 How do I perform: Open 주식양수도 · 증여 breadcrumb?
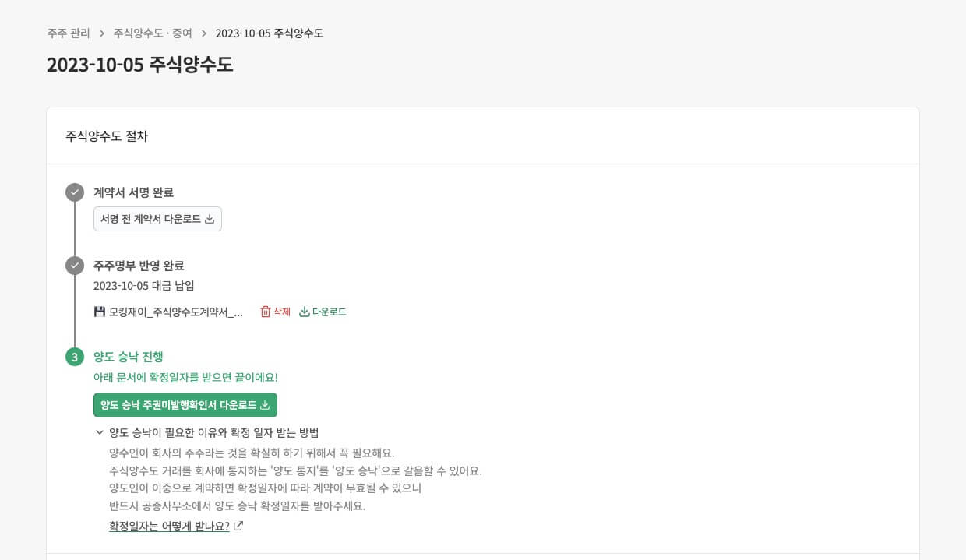(153, 33)
